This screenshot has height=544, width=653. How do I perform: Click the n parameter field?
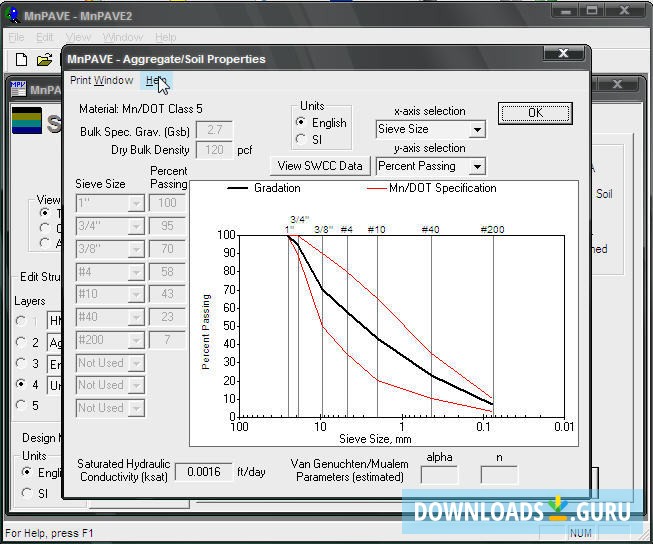(x=499, y=475)
